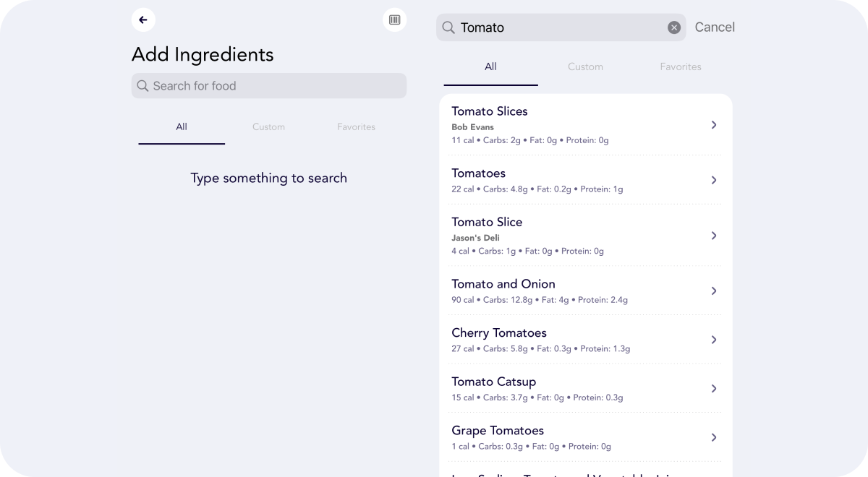The image size is (868, 477).
Task: Click magnifier icon beside the Tomato query
Action: 448,27
